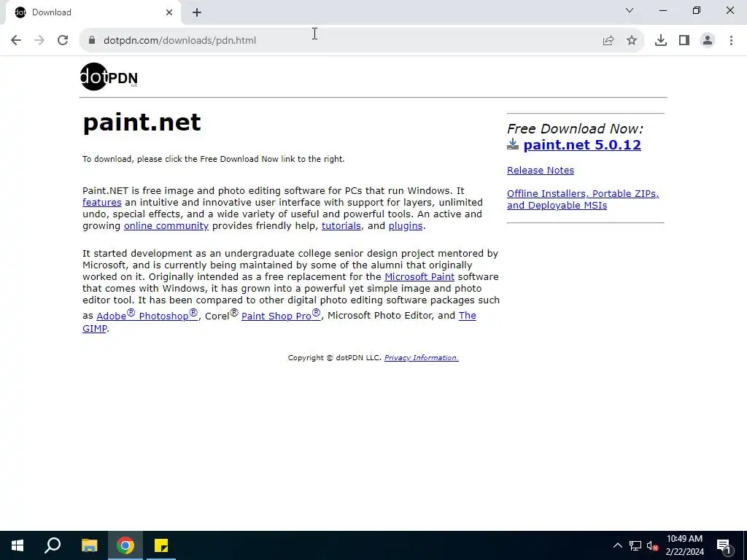The width and height of the screenshot is (747, 560).
Task: Click the muted volume tray icon
Action: click(652, 545)
